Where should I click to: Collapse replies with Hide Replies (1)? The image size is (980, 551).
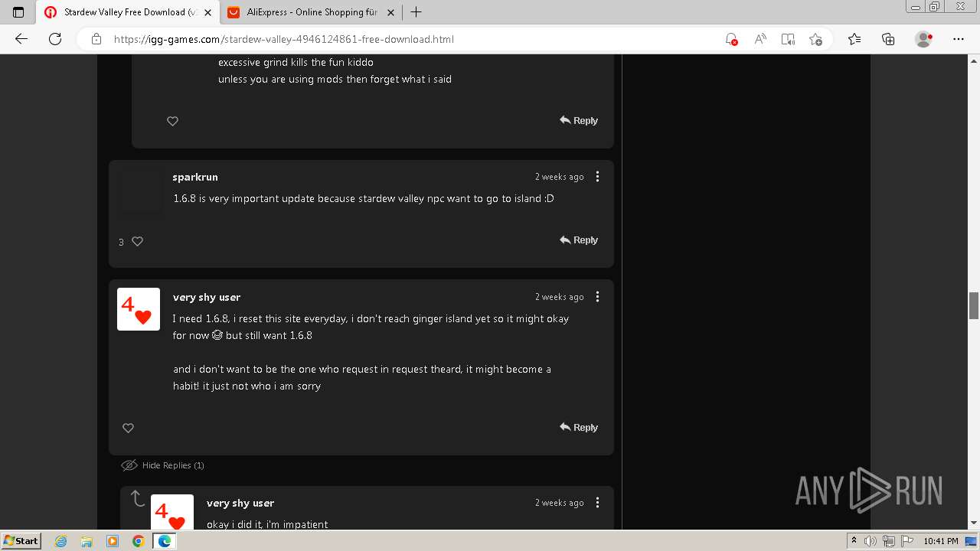pos(163,465)
